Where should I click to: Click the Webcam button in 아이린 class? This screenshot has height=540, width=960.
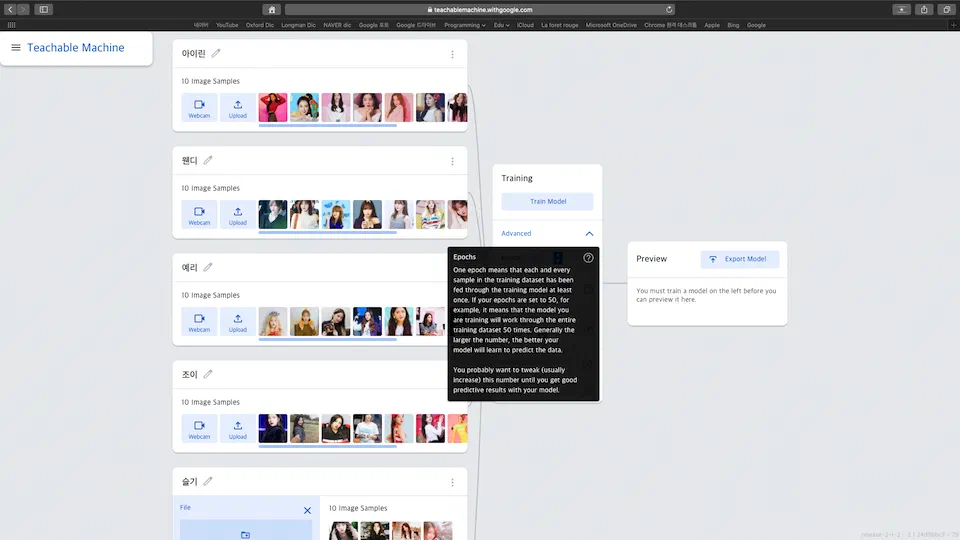coord(199,108)
